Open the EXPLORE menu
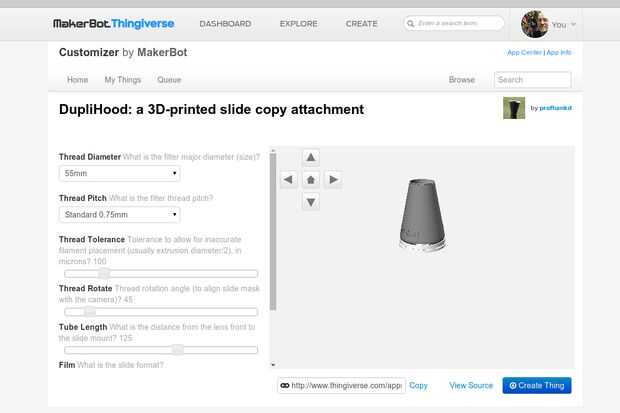This screenshot has height=413, width=620. pos(299,24)
